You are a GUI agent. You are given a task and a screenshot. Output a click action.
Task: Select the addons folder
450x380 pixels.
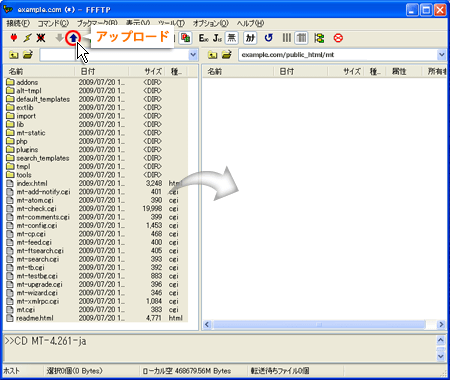pyautogui.click(x=22, y=82)
